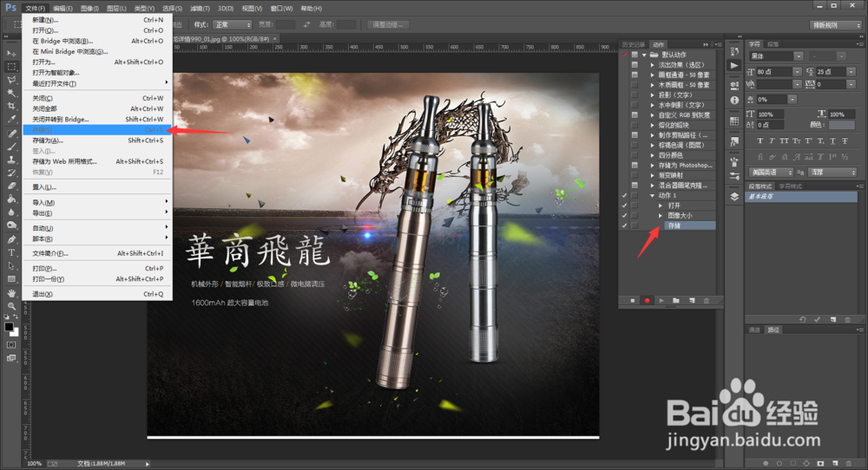Click the foreground color swatch

coord(9,327)
